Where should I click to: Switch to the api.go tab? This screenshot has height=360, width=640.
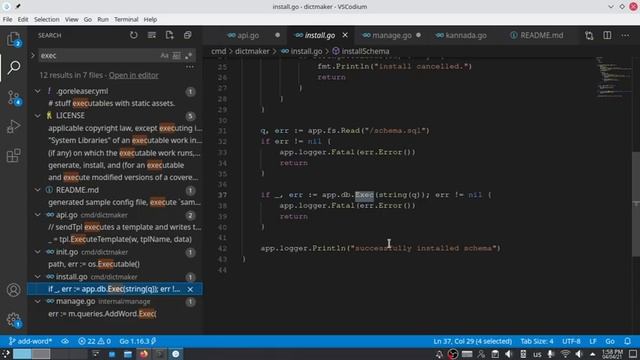point(249,36)
